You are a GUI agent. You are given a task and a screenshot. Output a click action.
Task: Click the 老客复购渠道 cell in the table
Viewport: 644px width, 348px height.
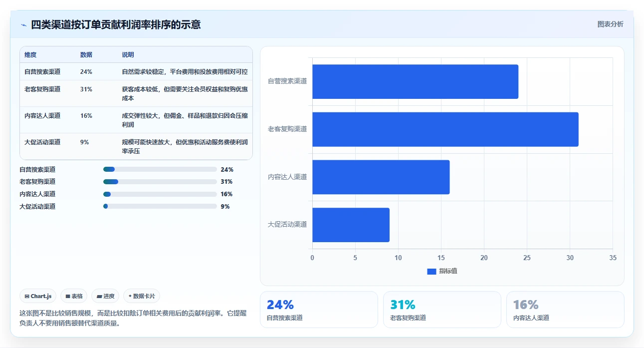point(42,89)
